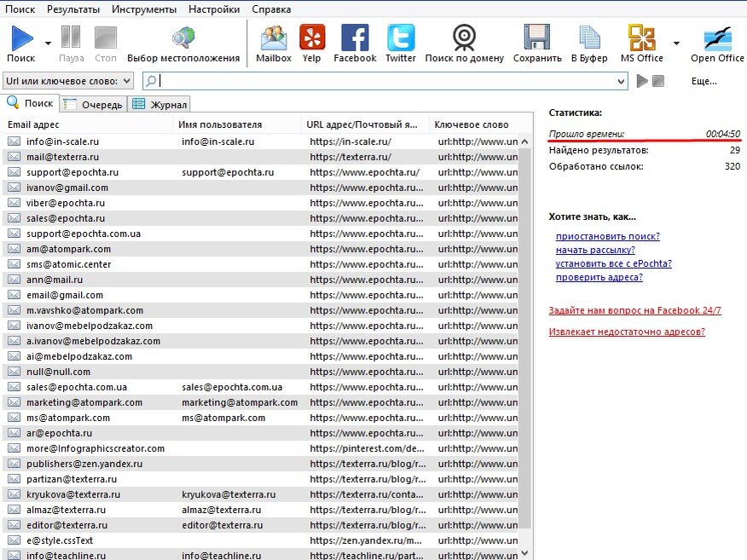Click Задайте нам вопрос на Facebook 24/7 link
The height and width of the screenshot is (560, 747).
click(634, 310)
